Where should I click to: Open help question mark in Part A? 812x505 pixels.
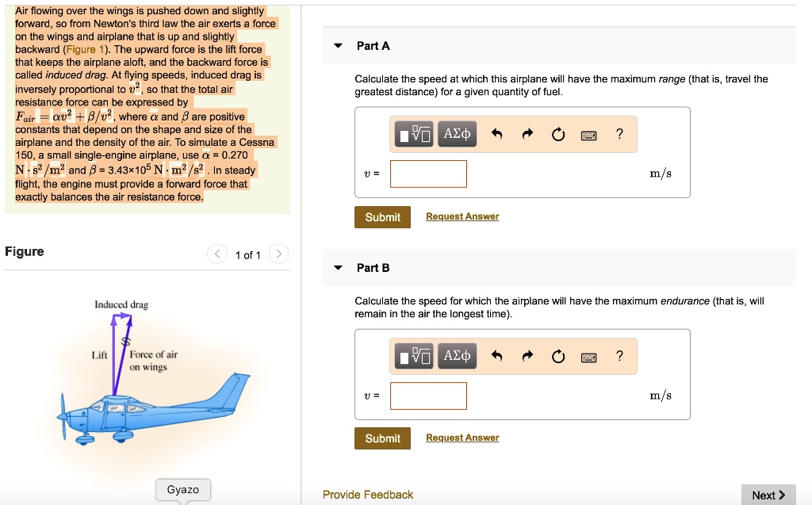click(x=619, y=134)
